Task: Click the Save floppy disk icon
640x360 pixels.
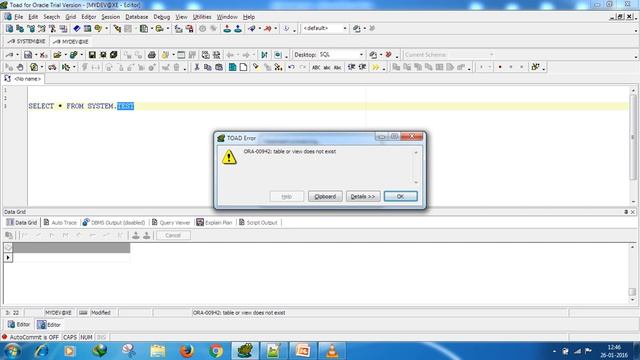Action: [92, 55]
